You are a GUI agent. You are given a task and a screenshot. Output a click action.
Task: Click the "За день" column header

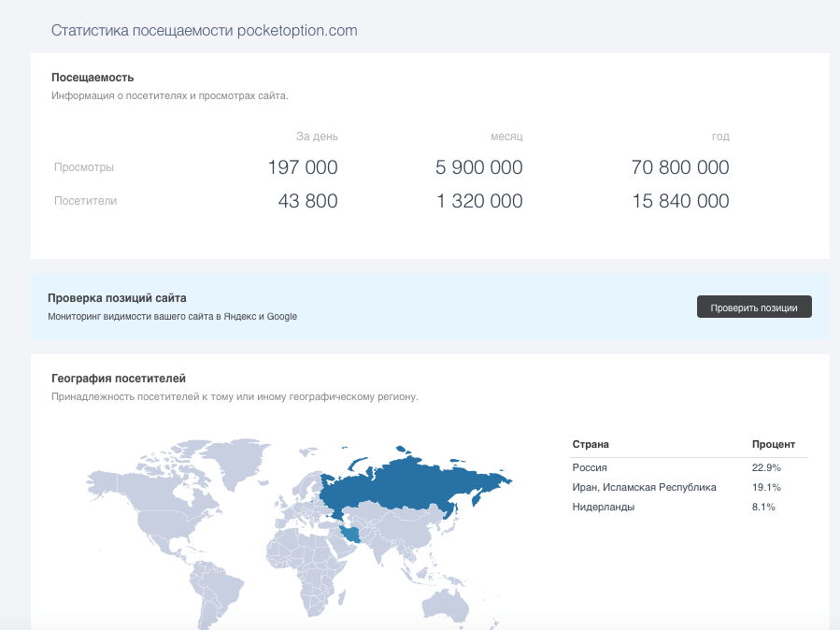317,136
